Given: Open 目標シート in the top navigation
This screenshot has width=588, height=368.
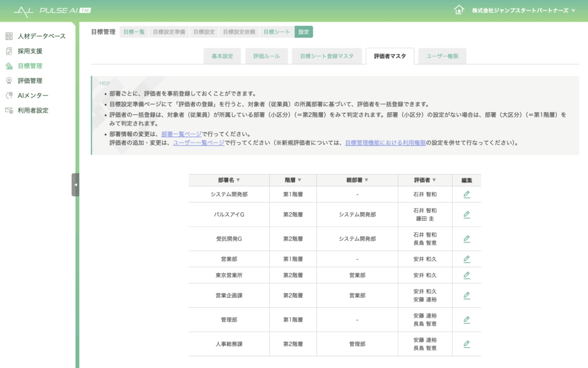Looking at the screenshot, I should [x=277, y=32].
